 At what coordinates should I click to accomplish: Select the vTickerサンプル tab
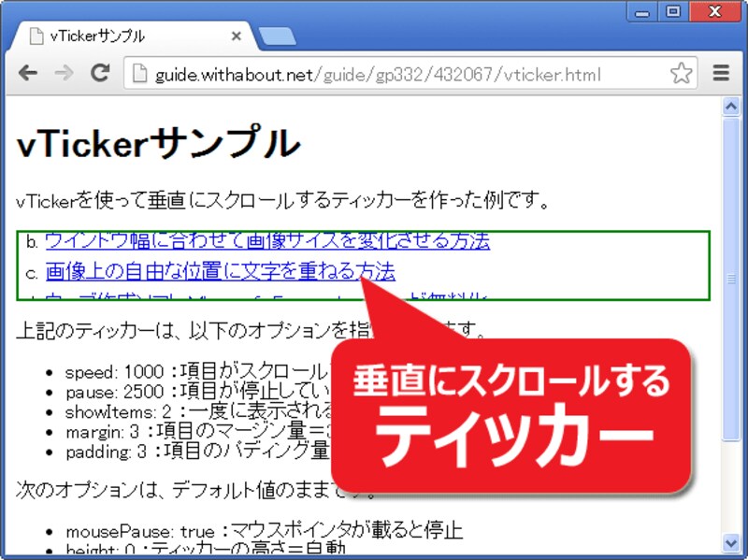point(122,36)
